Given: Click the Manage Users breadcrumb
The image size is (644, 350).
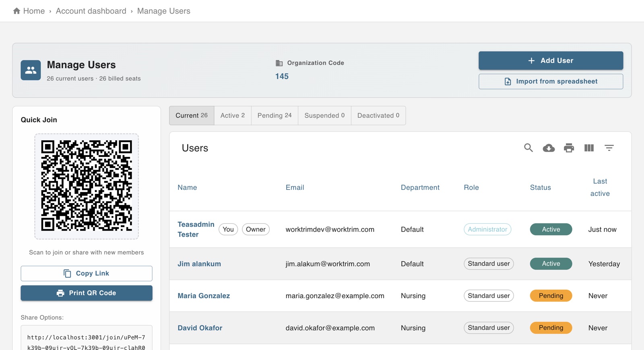Looking at the screenshot, I should [164, 11].
